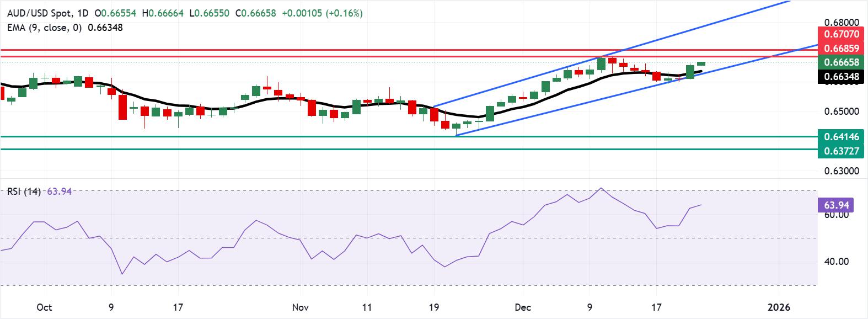This screenshot has width=868, height=319.
Task: Click the 0.68000 price axis label
Action: click(x=842, y=23)
